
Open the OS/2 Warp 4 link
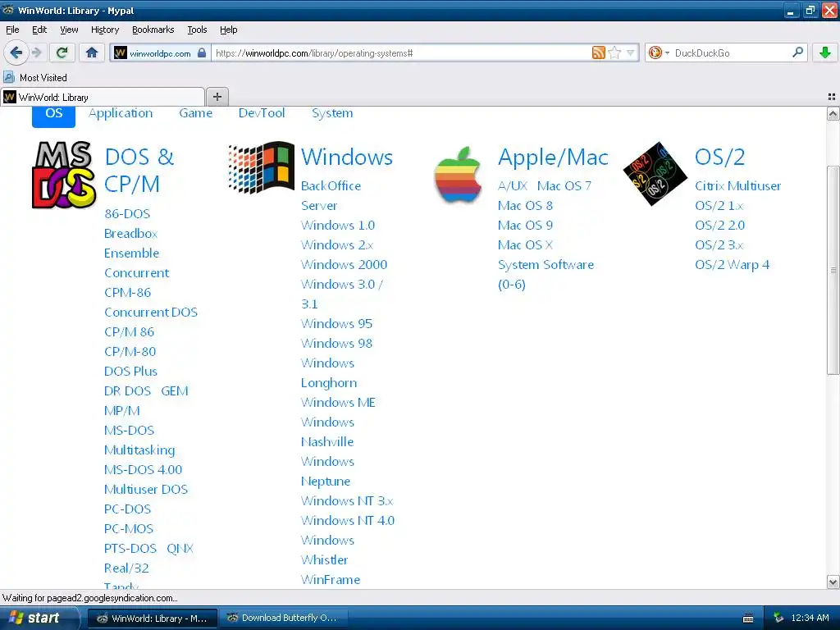coord(732,265)
